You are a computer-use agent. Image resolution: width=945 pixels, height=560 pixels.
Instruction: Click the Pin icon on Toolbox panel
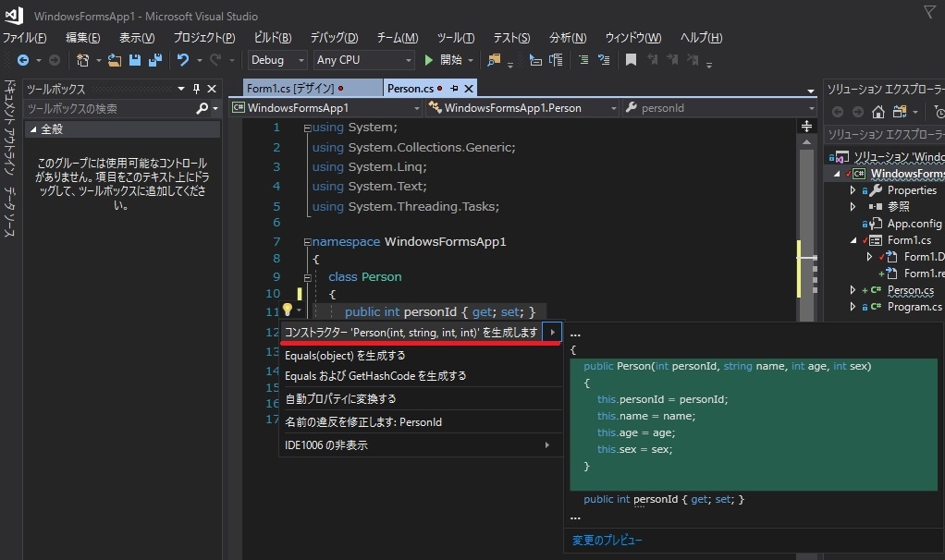point(196,89)
